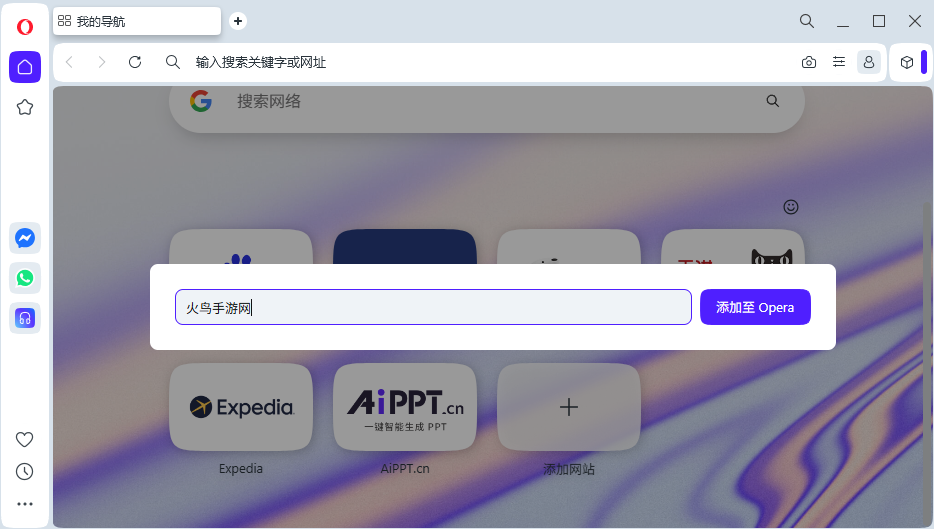Take a snapshot with the camera icon
This screenshot has width=934, height=529.
(x=809, y=62)
